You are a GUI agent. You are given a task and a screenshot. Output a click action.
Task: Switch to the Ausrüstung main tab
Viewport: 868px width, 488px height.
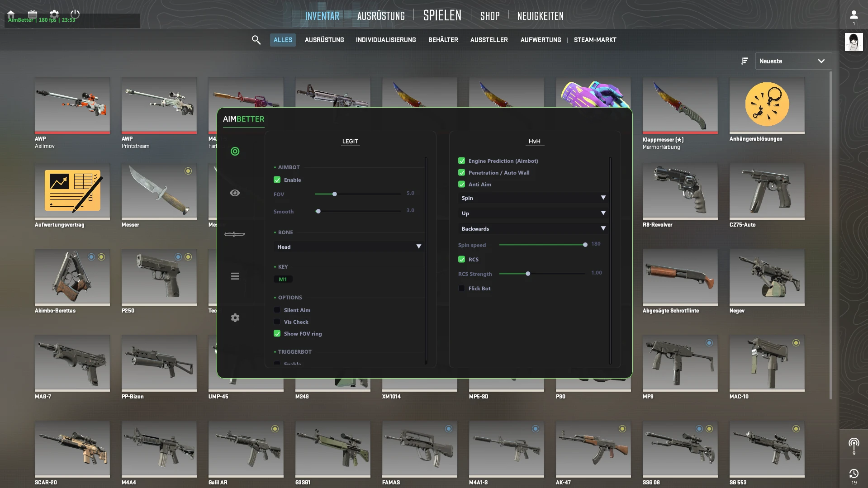click(x=381, y=16)
